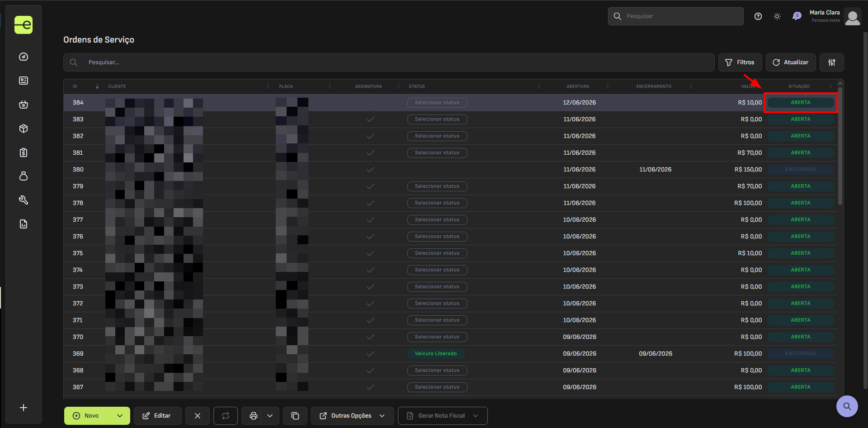The height and width of the screenshot is (428, 868).
Task: Click the plus icon at sidebar bottom
Action: (24, 408)
